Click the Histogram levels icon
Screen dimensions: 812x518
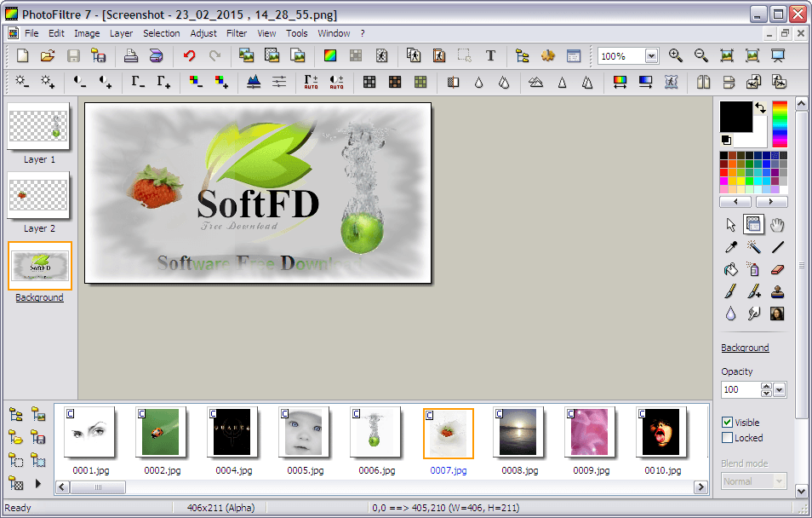coord(254,82)
